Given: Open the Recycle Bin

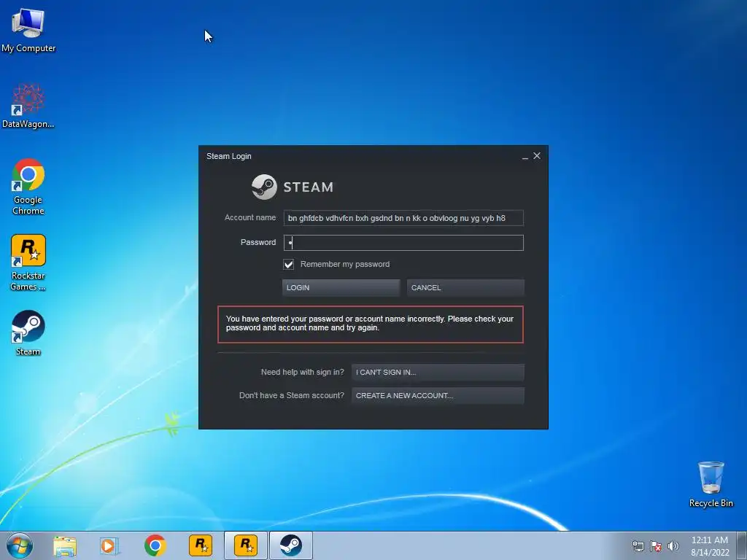Looking at the screenshot, I should coord(711,484).
